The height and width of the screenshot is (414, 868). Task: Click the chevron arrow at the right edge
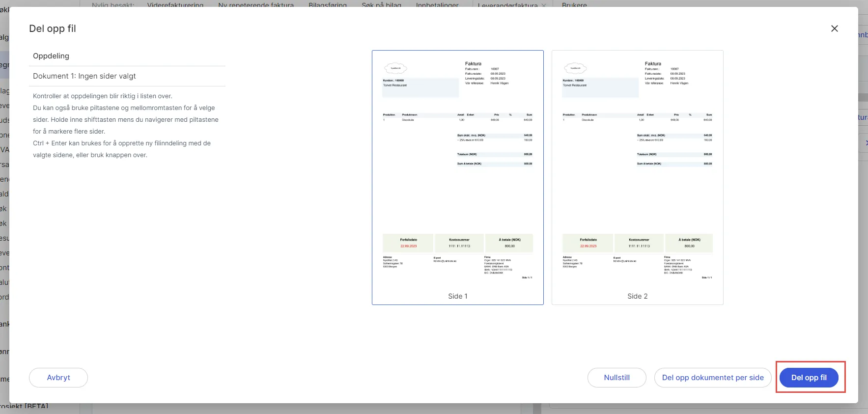pos(866,143)
